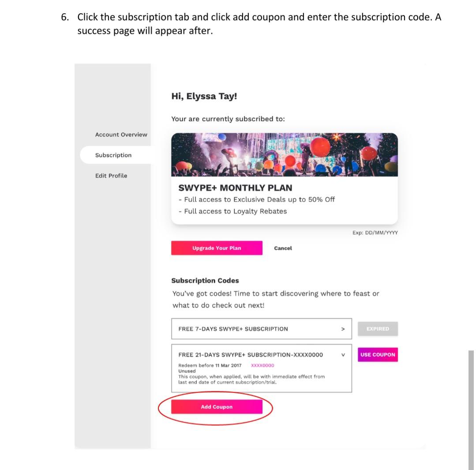Select the FREE 21-DAYS SWYPE+ SUBSCRIPTION title
The image size is (476, 470).
(251, 355)
